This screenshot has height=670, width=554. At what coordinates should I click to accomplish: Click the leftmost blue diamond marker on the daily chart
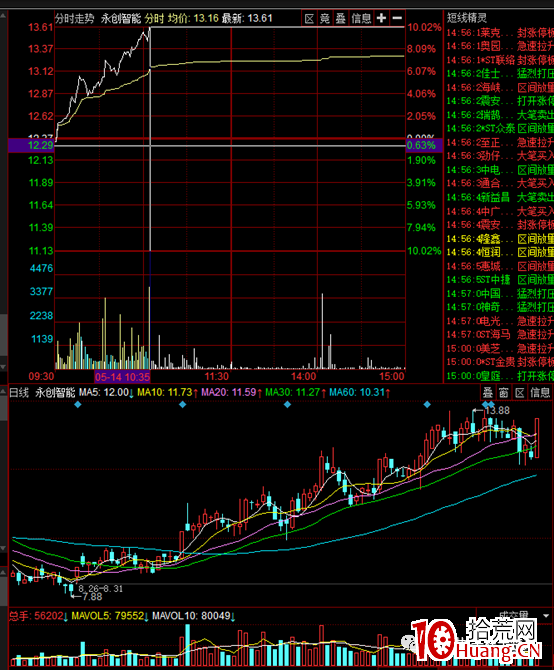pyautogui.click(x=77, y=404)
